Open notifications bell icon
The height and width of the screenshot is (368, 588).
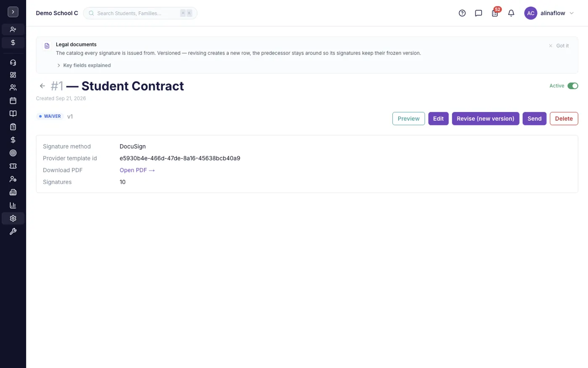point(511,13)
